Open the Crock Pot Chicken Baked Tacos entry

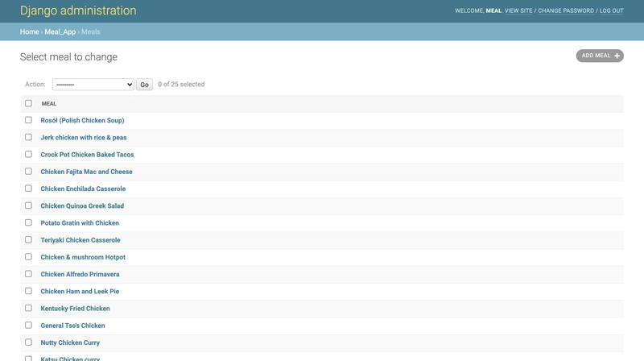[87, 155]
